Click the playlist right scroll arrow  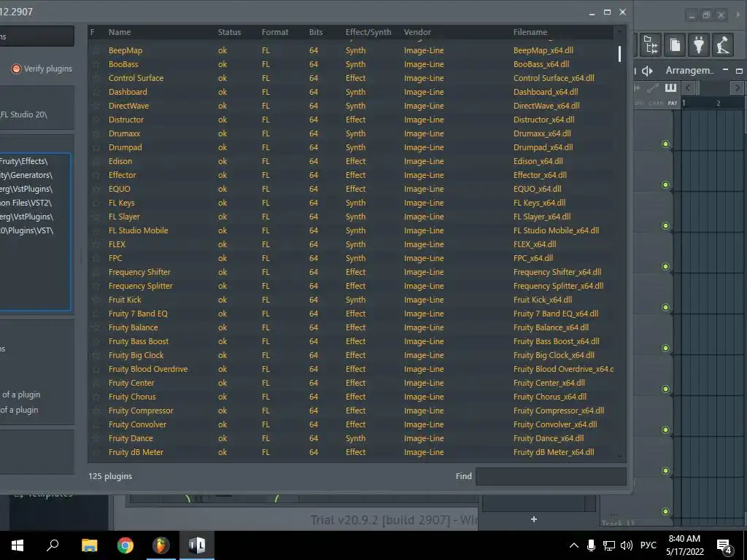click(x=737, y=87)
